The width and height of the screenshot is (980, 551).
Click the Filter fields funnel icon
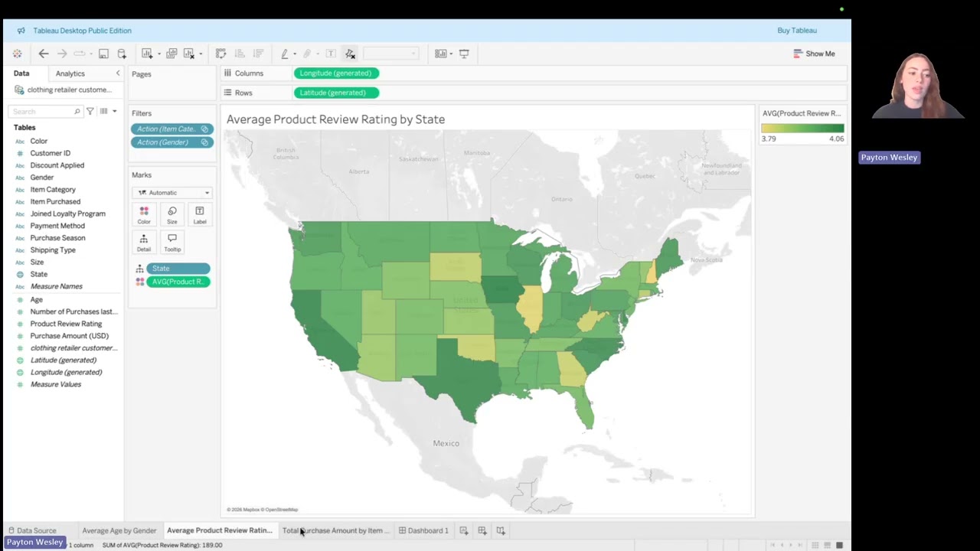(90, 112)
